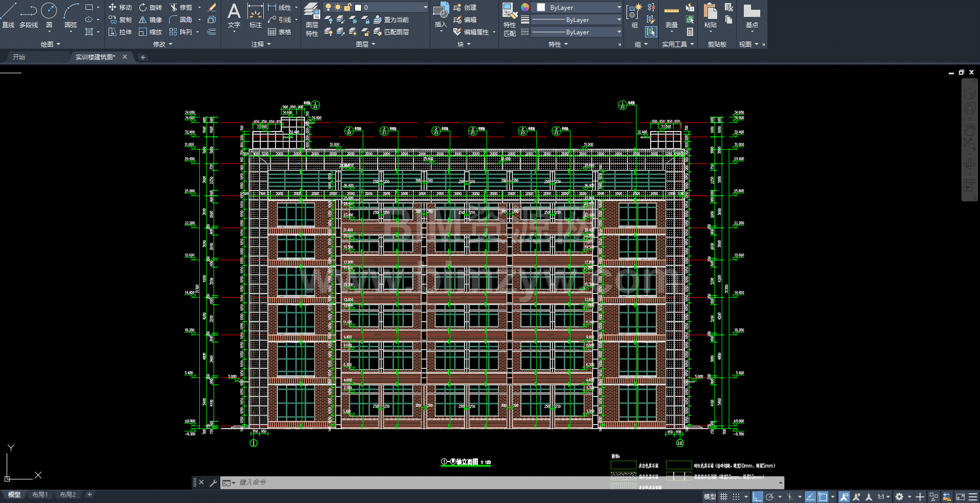Click the Edit Attributes (编辑属性) button
The height and width of the screenshot is (503, 980).
coord(475,32)
